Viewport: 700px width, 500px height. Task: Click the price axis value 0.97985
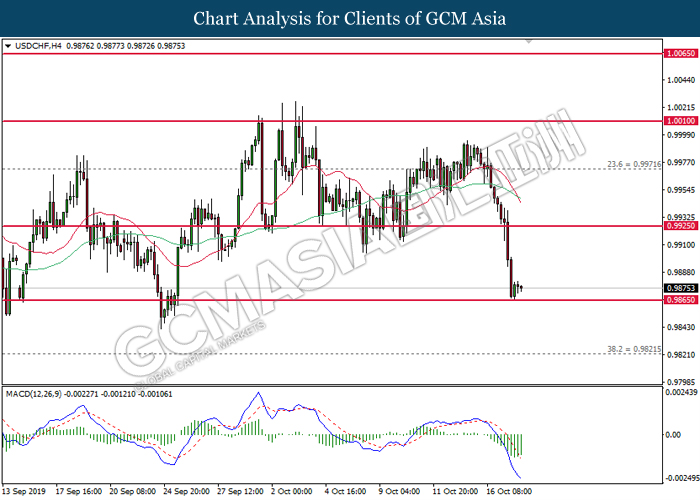[x=681, y=382]
